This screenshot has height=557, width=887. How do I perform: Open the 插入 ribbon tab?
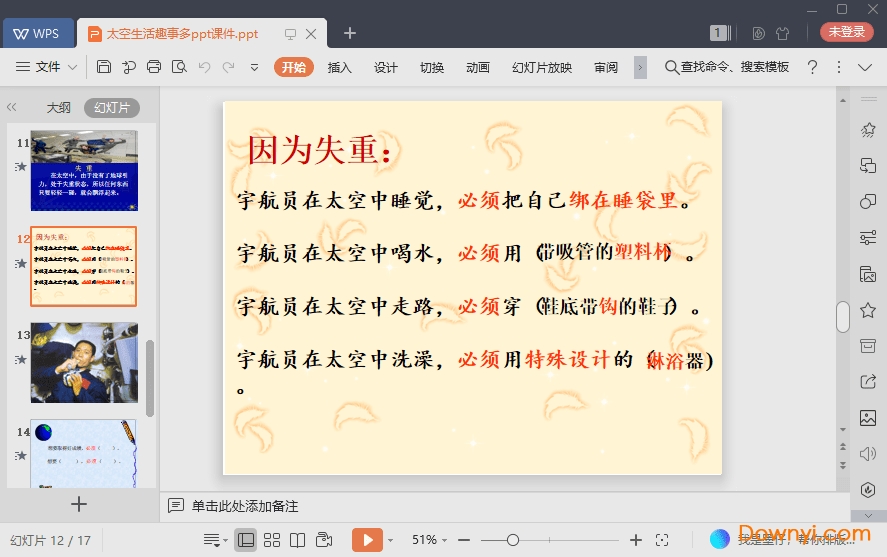tap(340, 67)
